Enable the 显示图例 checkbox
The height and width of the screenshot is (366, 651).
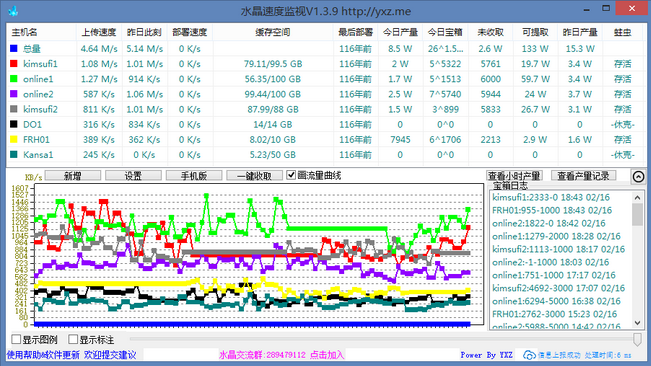(x=16, y=339)
